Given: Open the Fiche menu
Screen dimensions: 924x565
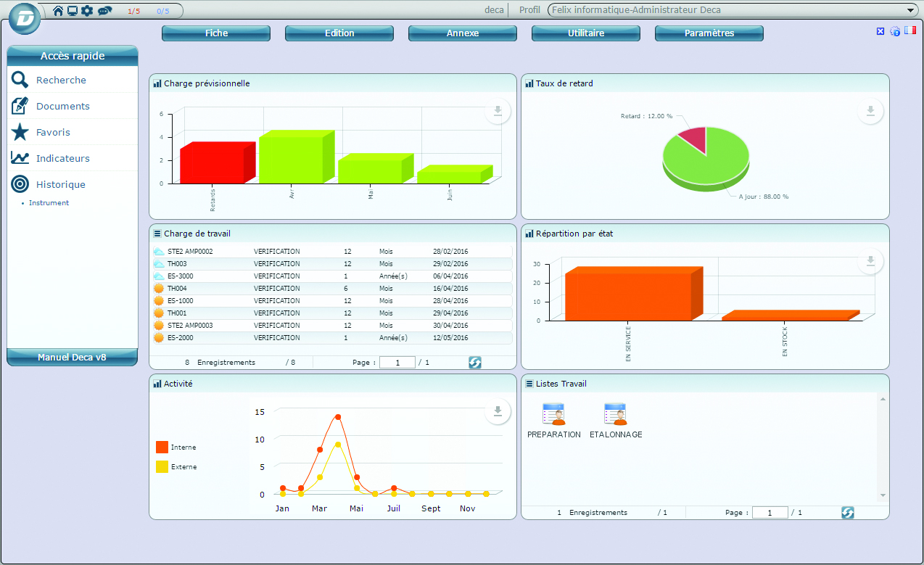Looking at the screenshot, I should [x=216, y=33].
